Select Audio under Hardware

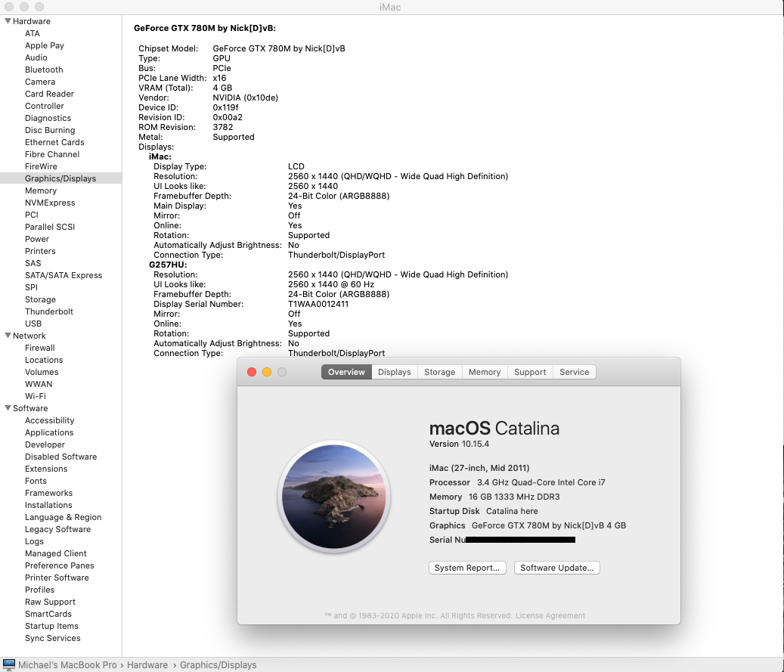36,57
